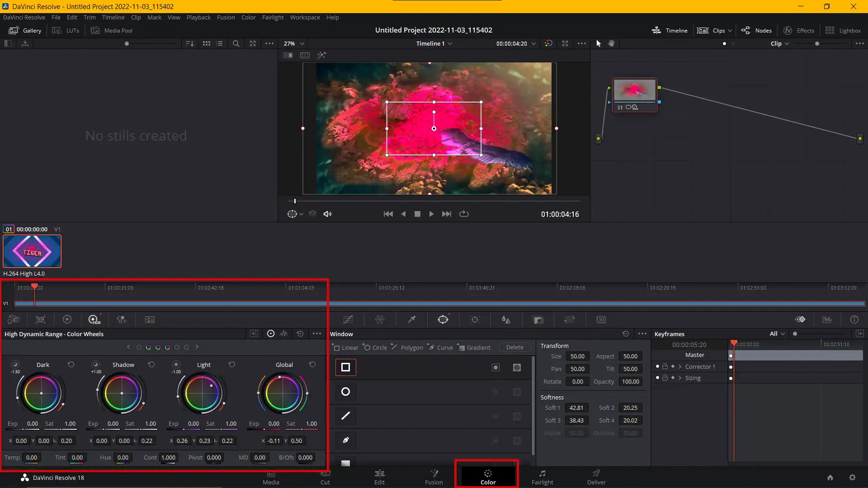Open the Motion Effects palette
Image resolution: width=868 pixels, height=488 pixels.
148,319
